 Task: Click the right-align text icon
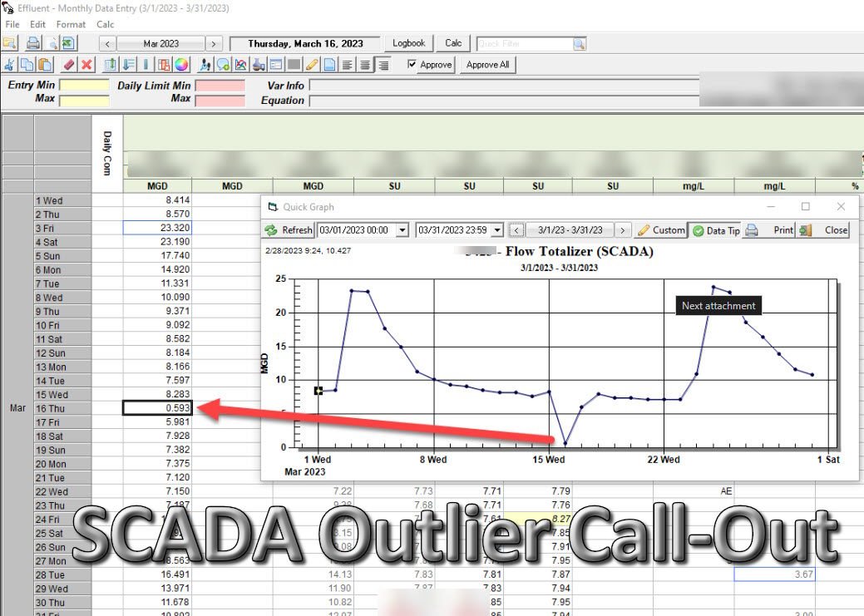[383, 65]
